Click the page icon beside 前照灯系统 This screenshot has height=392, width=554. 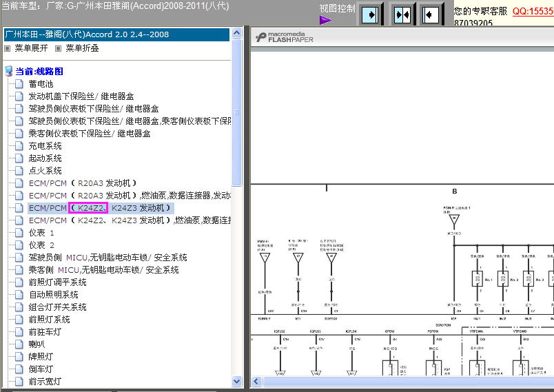click(x=19, y=319)
